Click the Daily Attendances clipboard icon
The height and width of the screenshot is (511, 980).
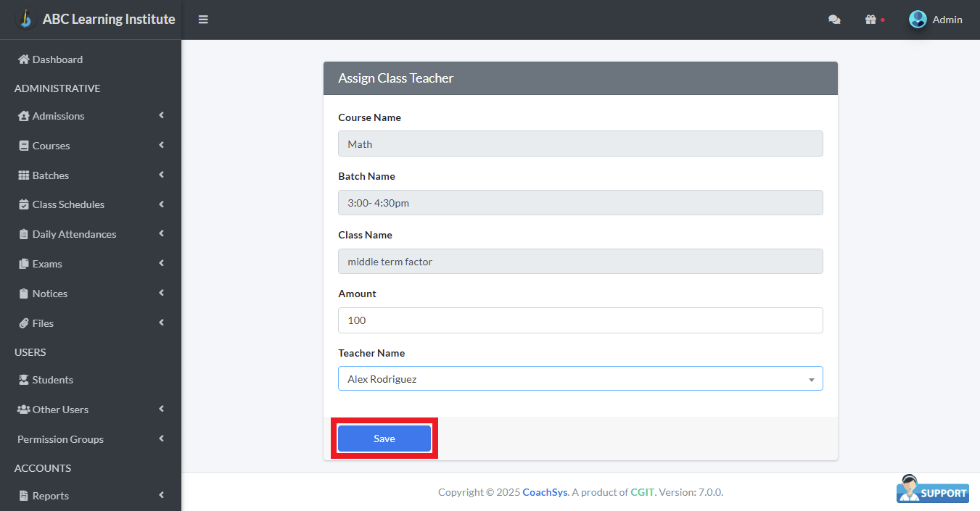click(x=24, y=234)
